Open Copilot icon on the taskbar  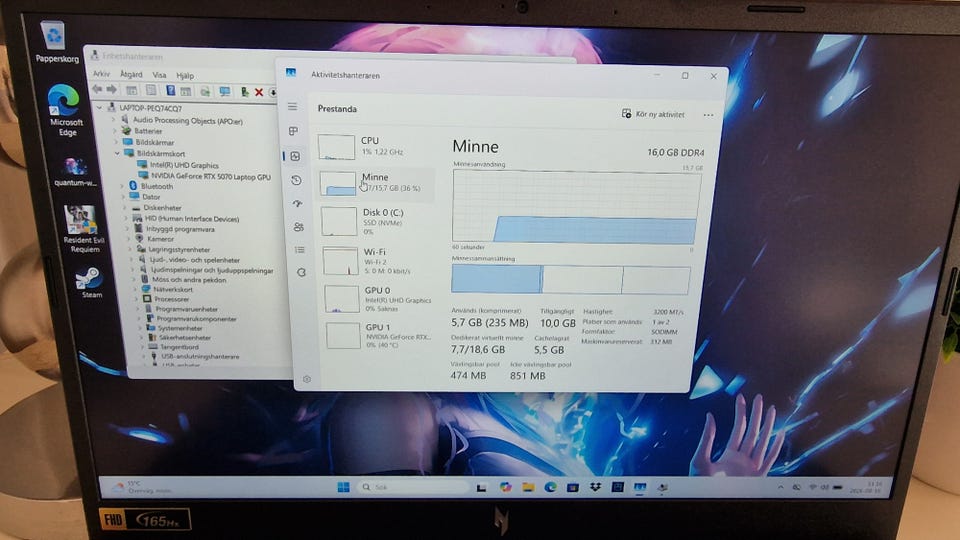(x=505, y=487)
